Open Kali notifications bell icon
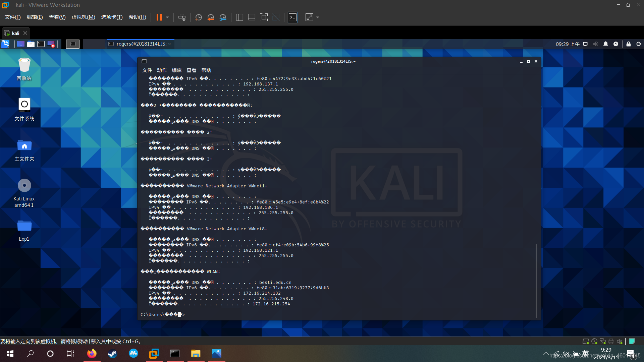 coord(606,44)
